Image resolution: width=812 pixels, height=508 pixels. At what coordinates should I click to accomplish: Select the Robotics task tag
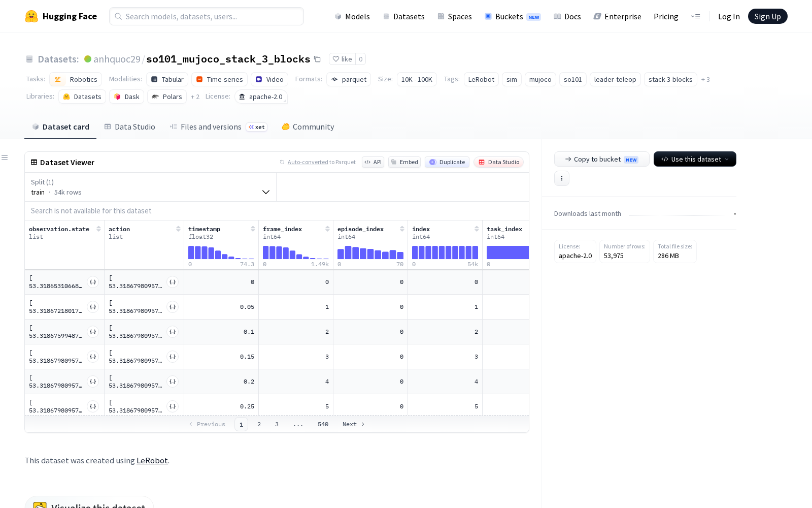(x=76, y=80)
